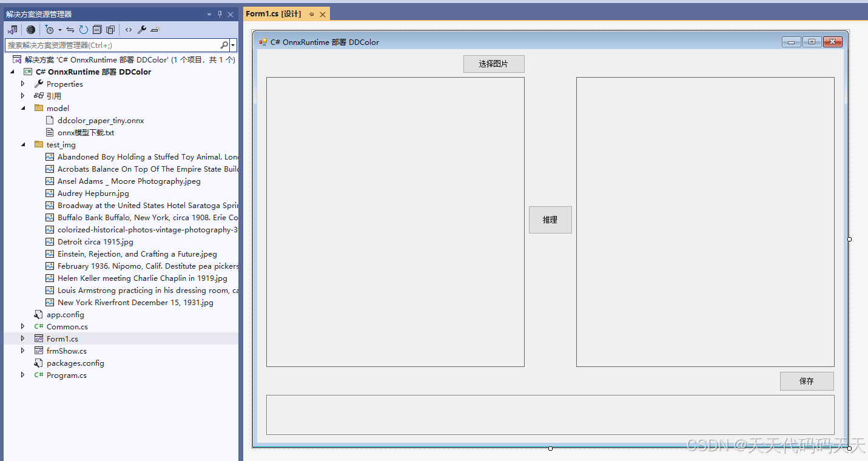Open the Solution Explorer window position dropdown
This screenshot has height=461, width=868.
(209, 14)
